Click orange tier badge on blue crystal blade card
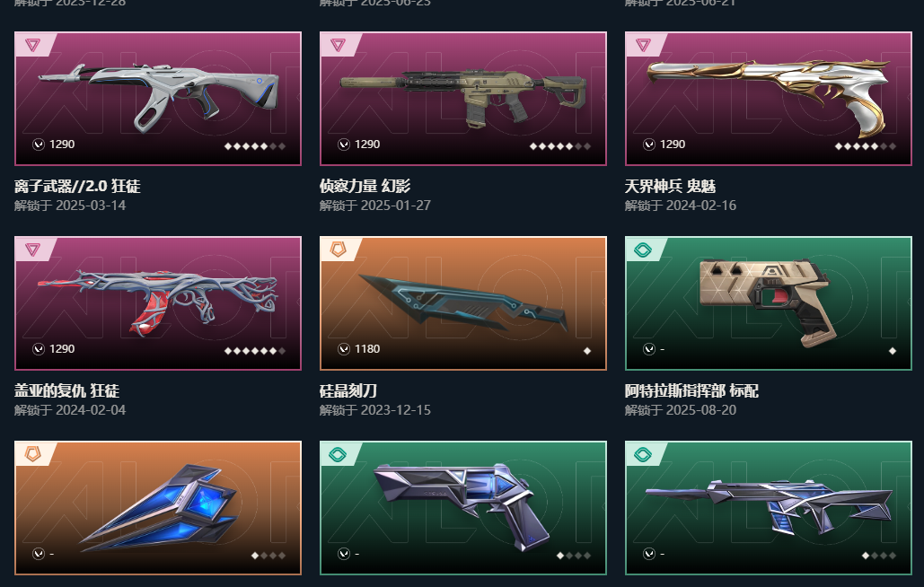 33,453
